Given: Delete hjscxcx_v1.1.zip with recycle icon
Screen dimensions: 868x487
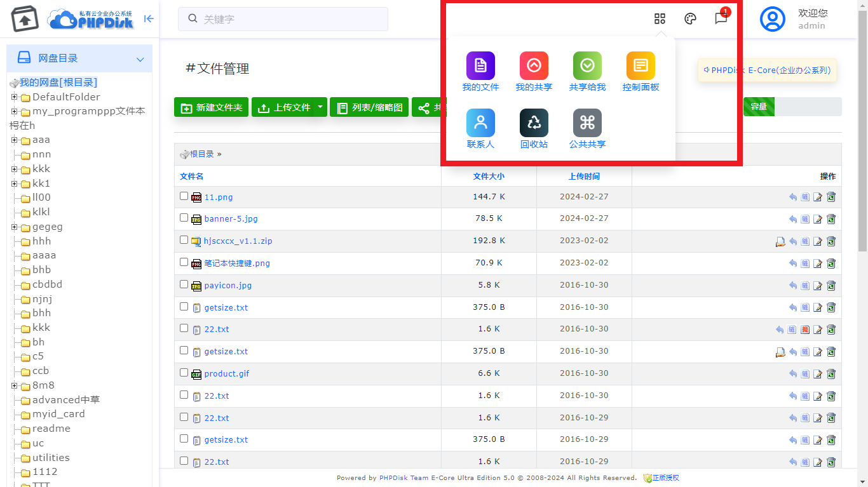Looking at the screenshot, I should click(831, 241).
